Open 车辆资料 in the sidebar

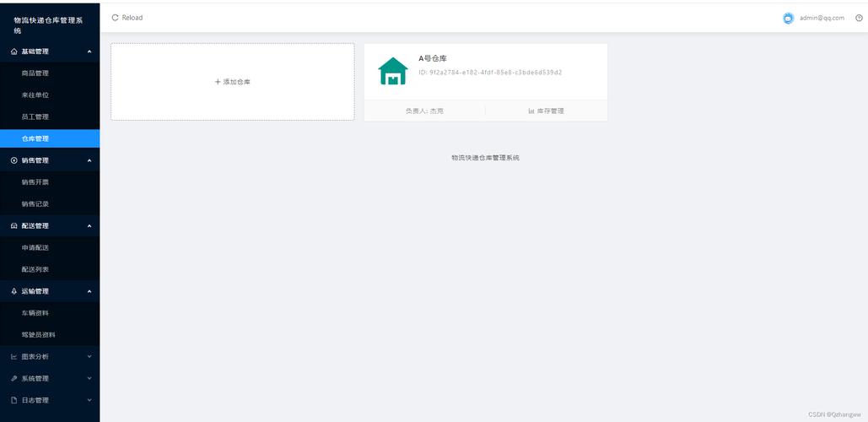(x=50, y=313)
